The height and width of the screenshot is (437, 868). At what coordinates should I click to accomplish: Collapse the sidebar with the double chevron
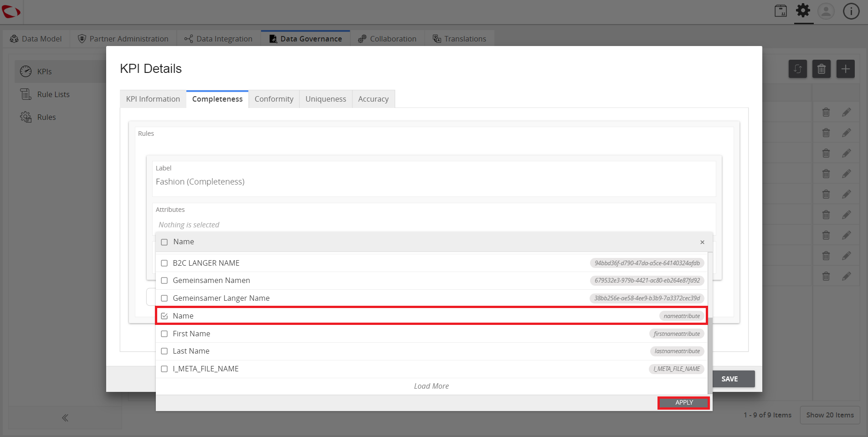click(x=65, y=418)
